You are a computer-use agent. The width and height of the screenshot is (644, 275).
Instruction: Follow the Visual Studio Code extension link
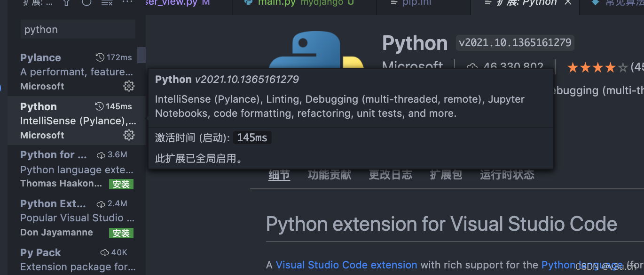[x=346, y=265]
